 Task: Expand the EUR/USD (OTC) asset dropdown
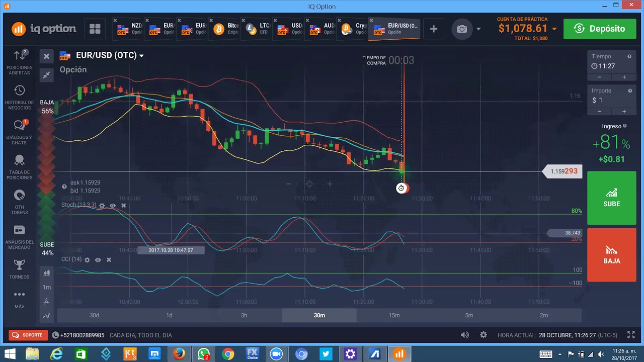point(141,56)
